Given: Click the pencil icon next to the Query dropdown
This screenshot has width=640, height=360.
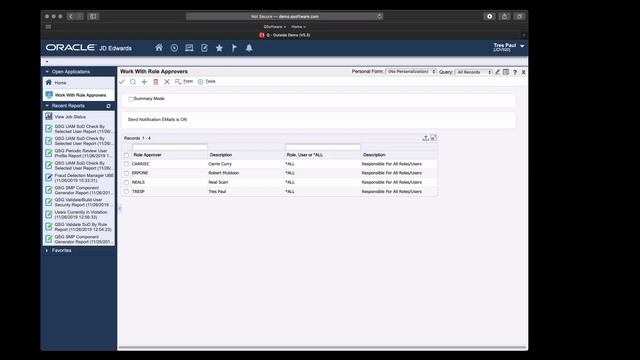Looking at the screenshot, I should pos(497,72).
